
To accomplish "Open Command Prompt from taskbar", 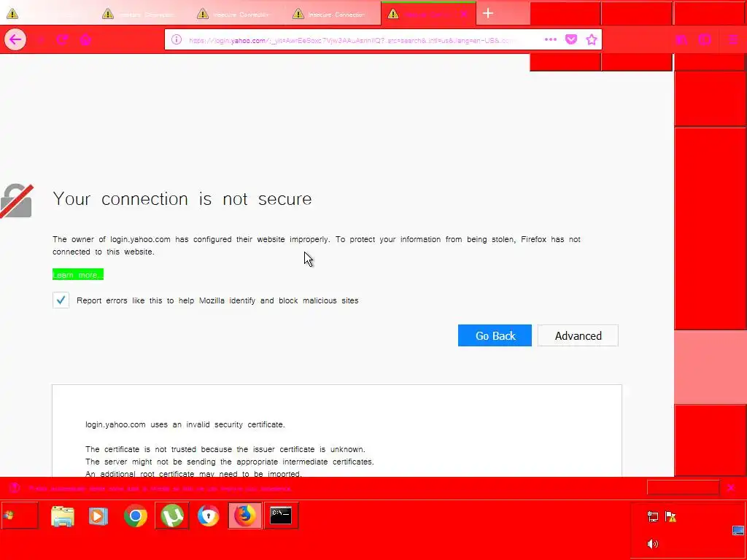I will (281, 516).
